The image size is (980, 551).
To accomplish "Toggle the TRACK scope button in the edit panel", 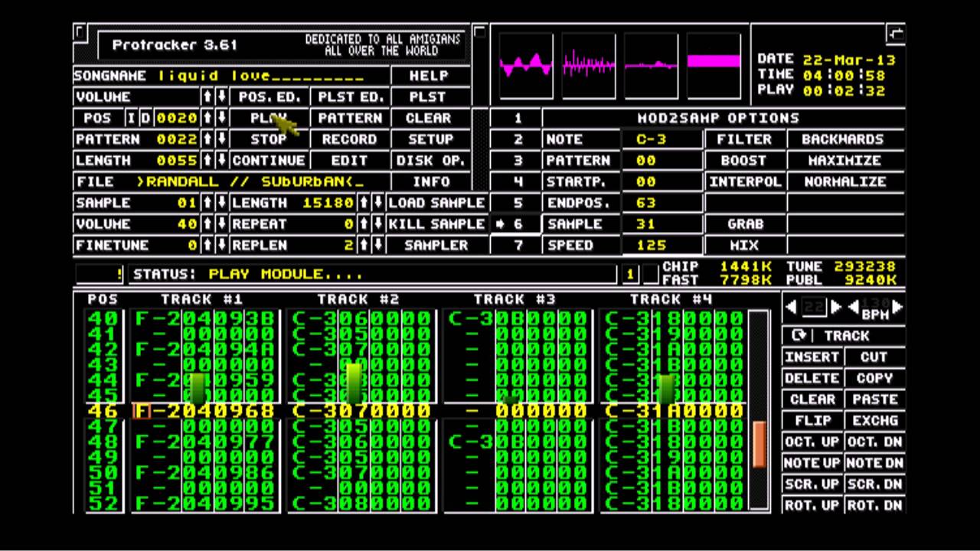I will [845, 336].
